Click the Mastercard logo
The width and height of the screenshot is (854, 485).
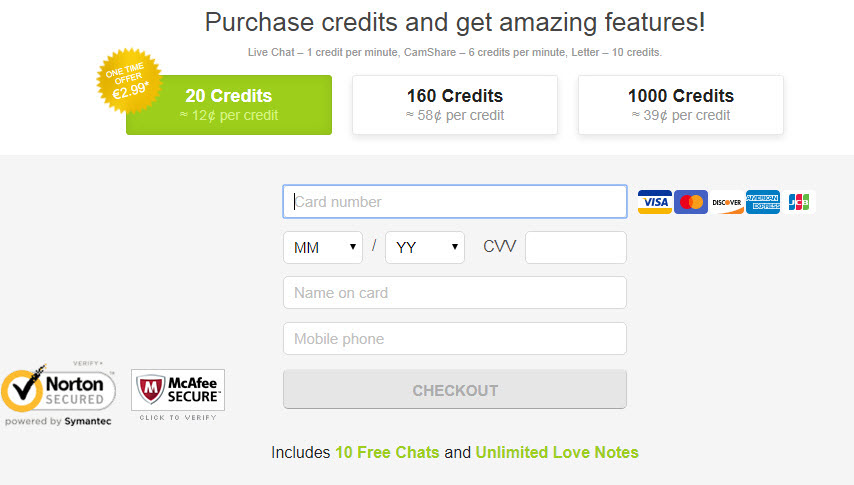[691, 202]
